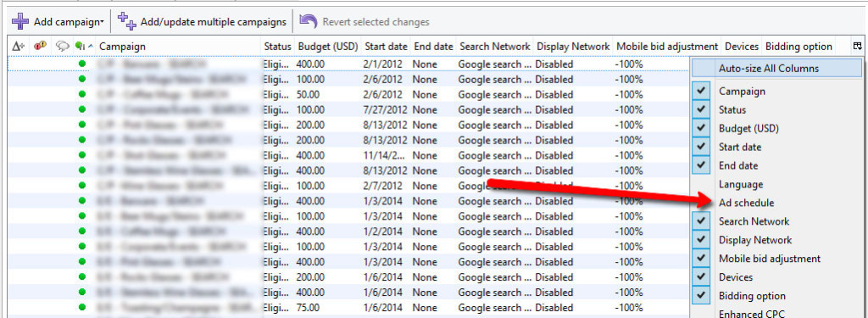868x318 pixels.
Task: Click Disabled cell in the 7/27/2012 row
Action: coord(554,109)
